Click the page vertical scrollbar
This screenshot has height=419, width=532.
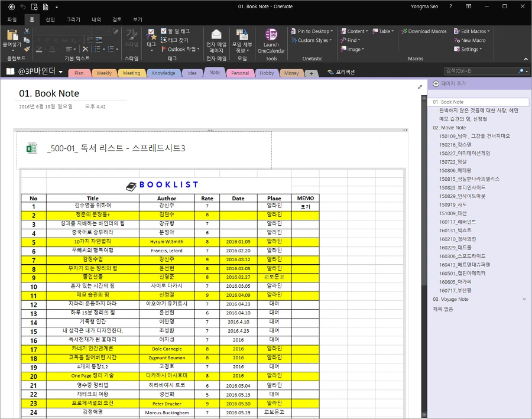click(x=424, y=257)
